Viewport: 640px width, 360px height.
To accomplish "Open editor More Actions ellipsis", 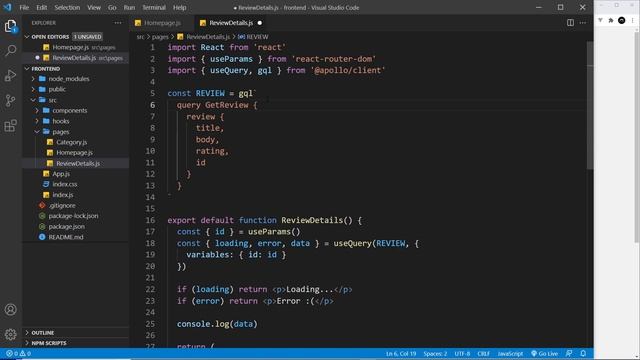I will pos(583,23).
